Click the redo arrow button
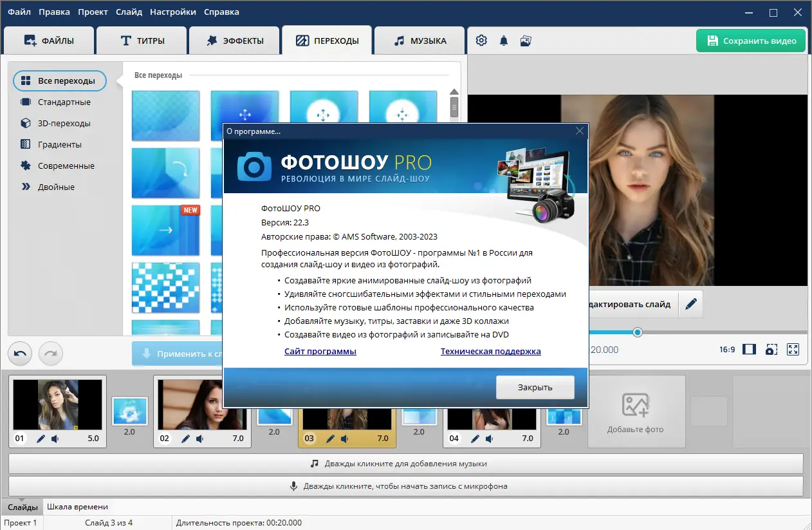This screenshot has height=530, width=812. (51, 354)
